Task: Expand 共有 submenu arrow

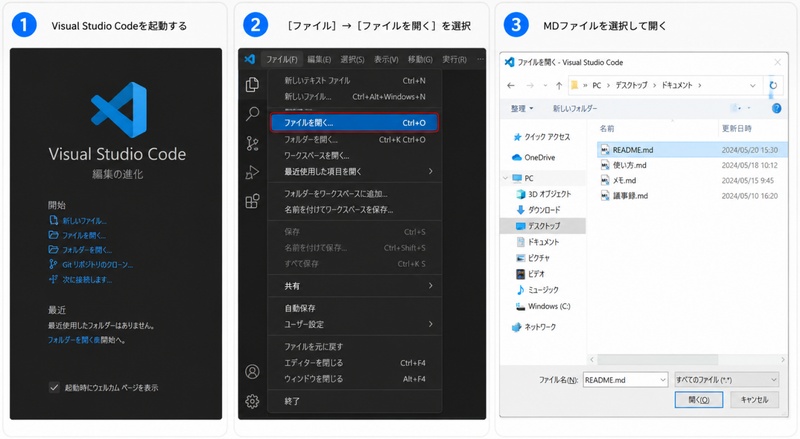Action: pyautogui.click(x=431, y=286)
